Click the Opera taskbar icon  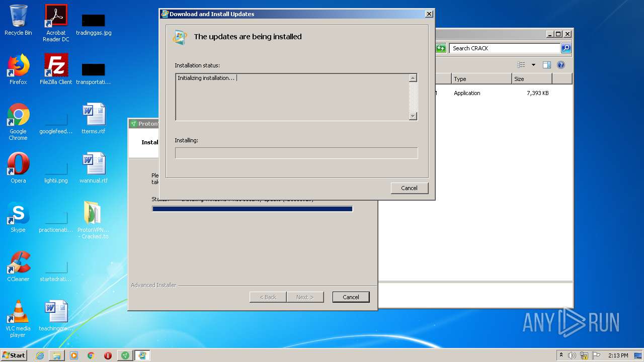click(x=108, y=355)
